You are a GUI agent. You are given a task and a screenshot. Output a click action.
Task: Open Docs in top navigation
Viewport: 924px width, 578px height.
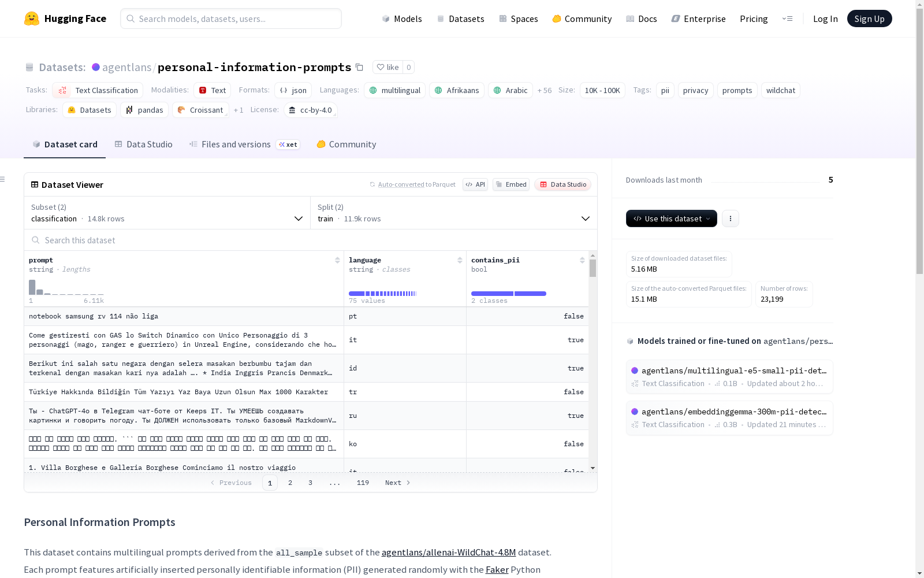[642, 18]
